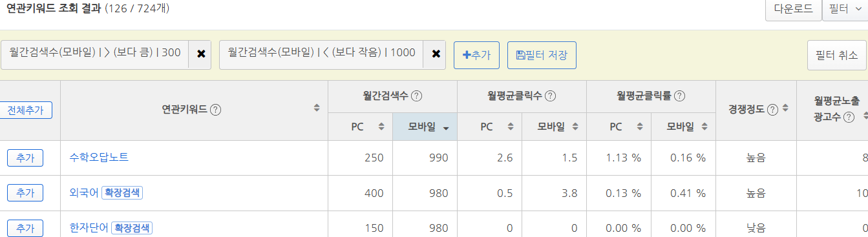The height and width of the screenshot is (237, 868).
Task: Add all keywords with 전체추가 button
Action: (x=25, y=110)
